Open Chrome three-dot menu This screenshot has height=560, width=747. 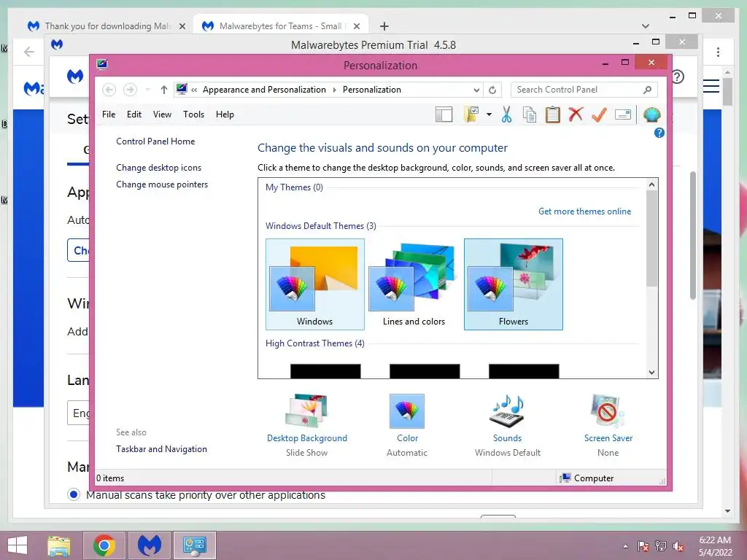point(718,52)
